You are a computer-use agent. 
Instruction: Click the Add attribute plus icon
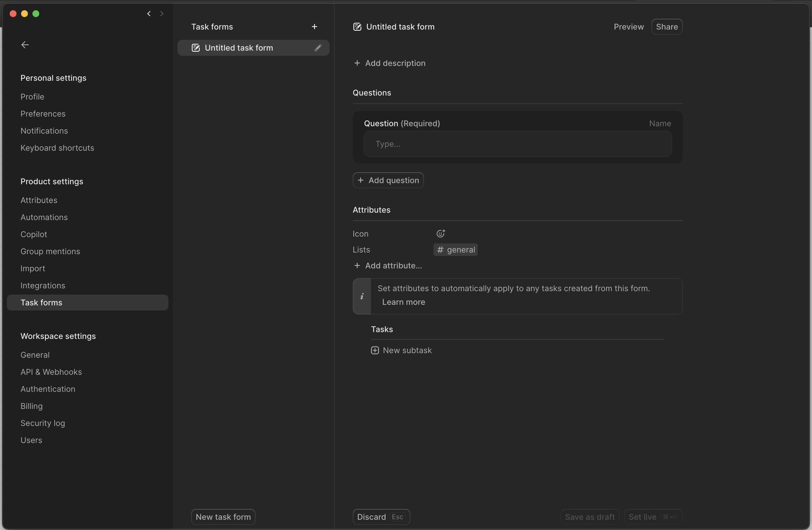coord(357,265)
